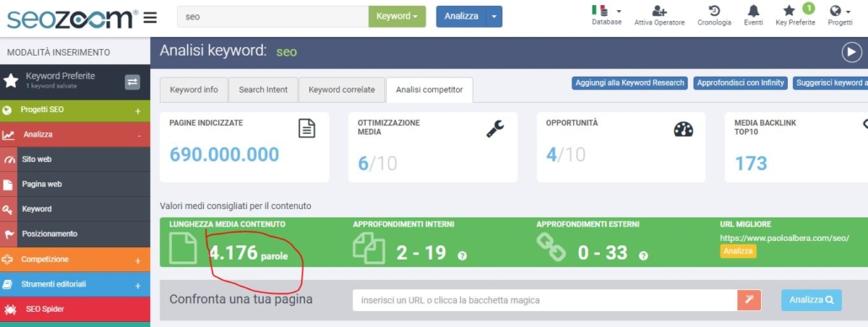Open the Progetti globe dropdown
Image resolution: width=868 pixels, height=327 pixels.
tap(839, 15)
